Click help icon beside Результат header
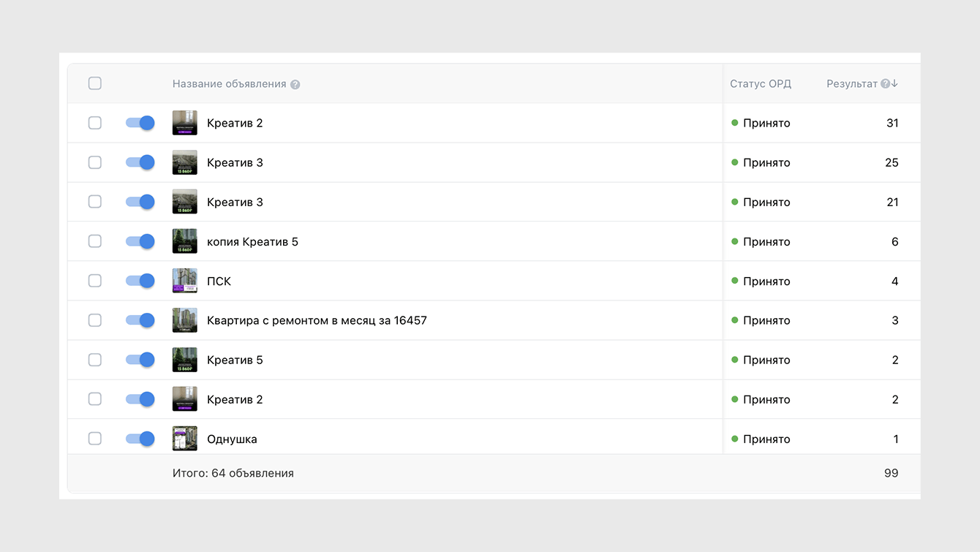980x552 pixels. [885, 84]
